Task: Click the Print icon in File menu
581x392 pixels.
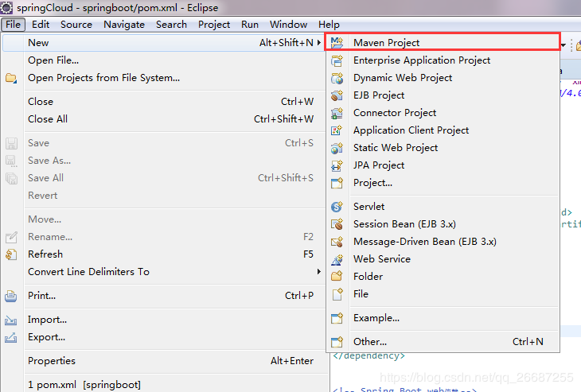Action: [11, 296]
